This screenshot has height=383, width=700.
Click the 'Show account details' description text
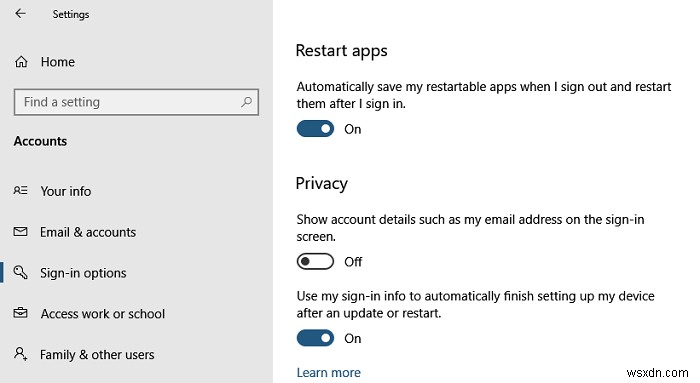coord(471,228)
